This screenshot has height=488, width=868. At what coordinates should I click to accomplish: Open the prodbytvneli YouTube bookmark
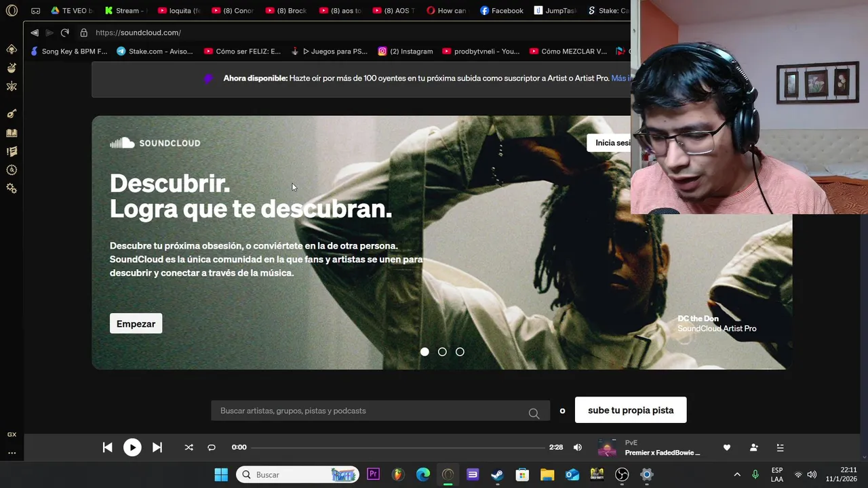click(x=481, y=51)
